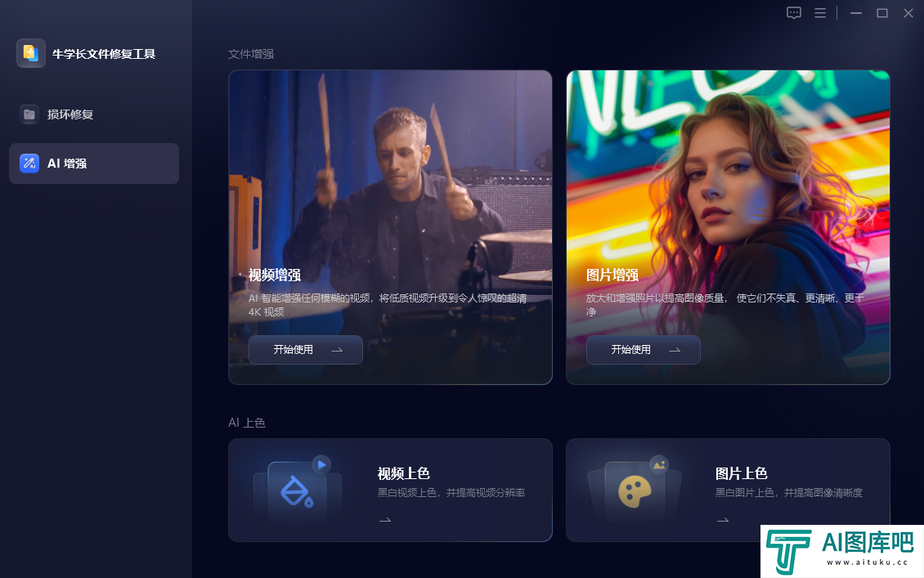Maximize the application window
924x578 pixels.
pos(882,13)
